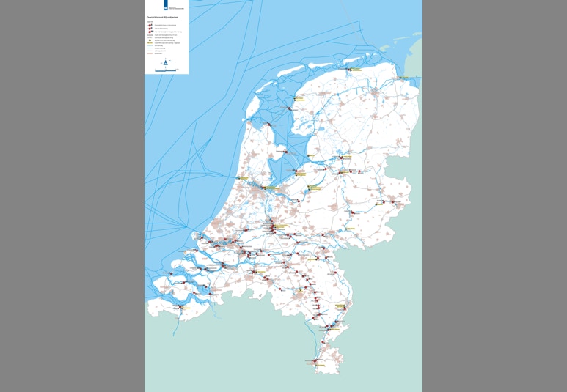Screen dimensions: 567x392
Task: Click the scale bar below the north arrow
Action: coord(166,70)
